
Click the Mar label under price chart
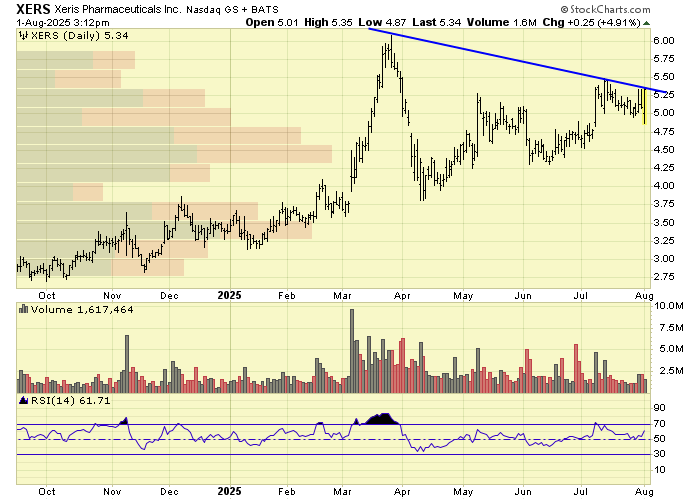tap(342, 296)
